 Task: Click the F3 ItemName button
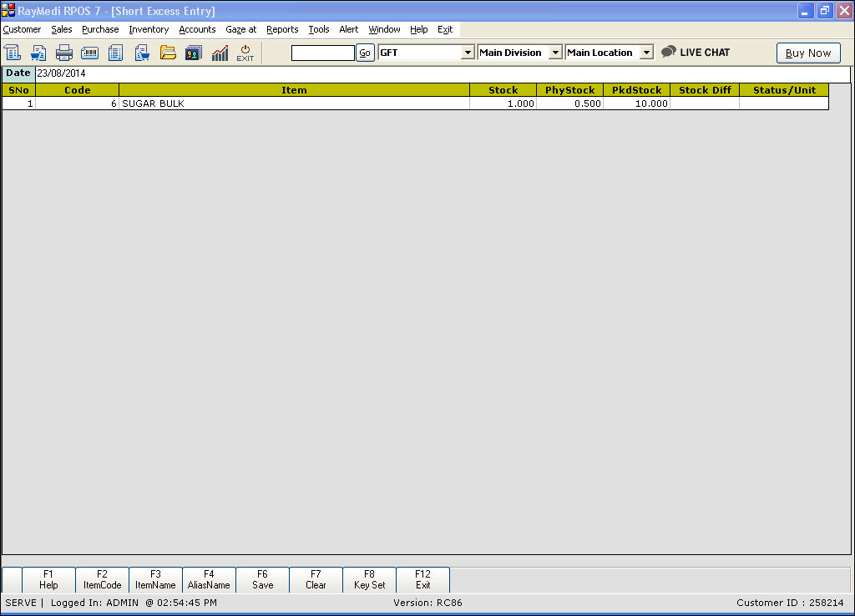[155, 579]
